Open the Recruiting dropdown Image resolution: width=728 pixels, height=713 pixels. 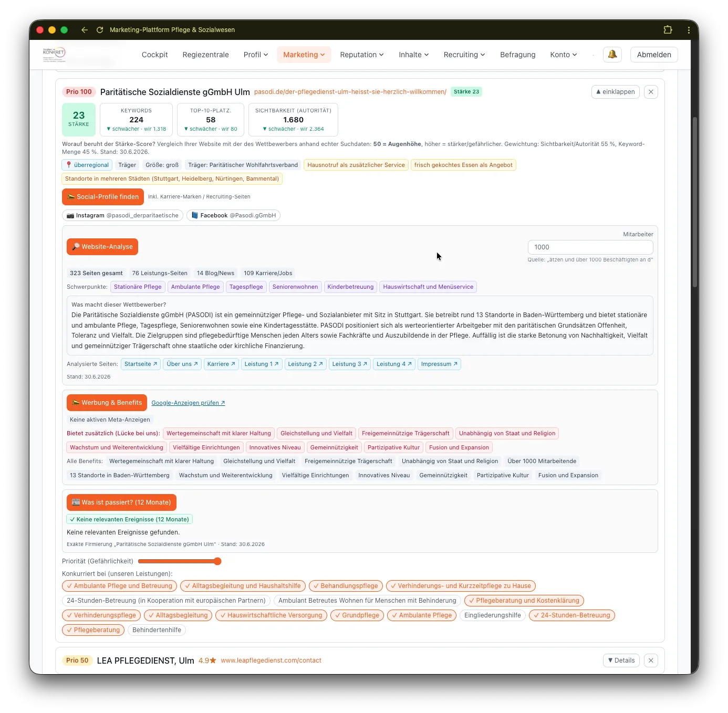[464, 55]
